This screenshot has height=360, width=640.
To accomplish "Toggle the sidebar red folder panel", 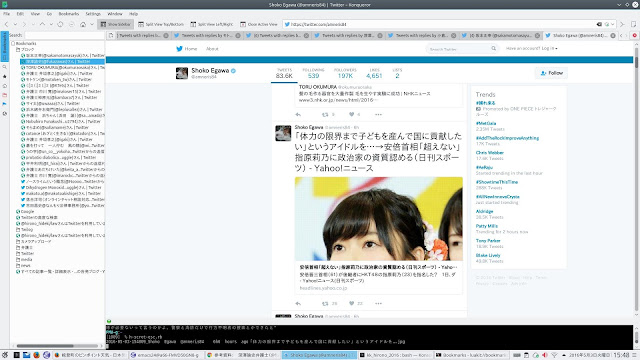I will pyautogui.click(x=4, y=95).
